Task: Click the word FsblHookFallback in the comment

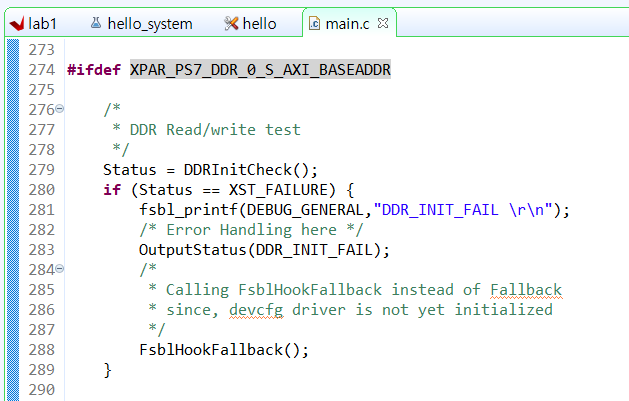Action: (310, 290)
